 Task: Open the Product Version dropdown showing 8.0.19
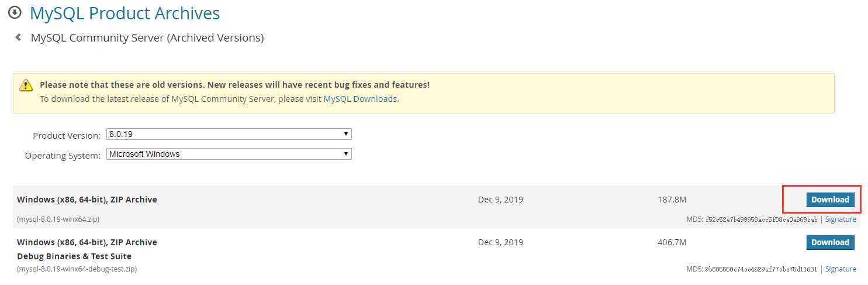click(229, 134)
